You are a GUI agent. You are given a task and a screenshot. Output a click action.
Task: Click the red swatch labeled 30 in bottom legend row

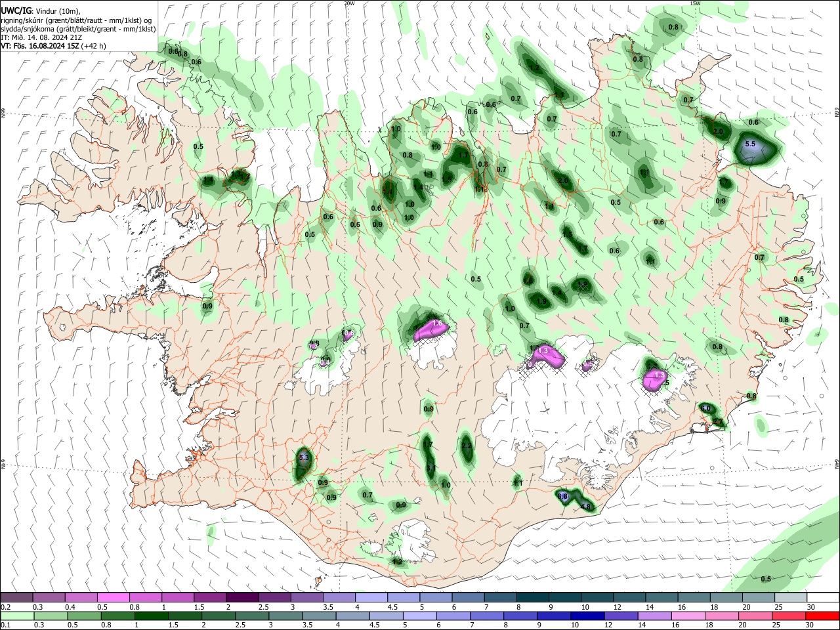(x=821, y=616)
